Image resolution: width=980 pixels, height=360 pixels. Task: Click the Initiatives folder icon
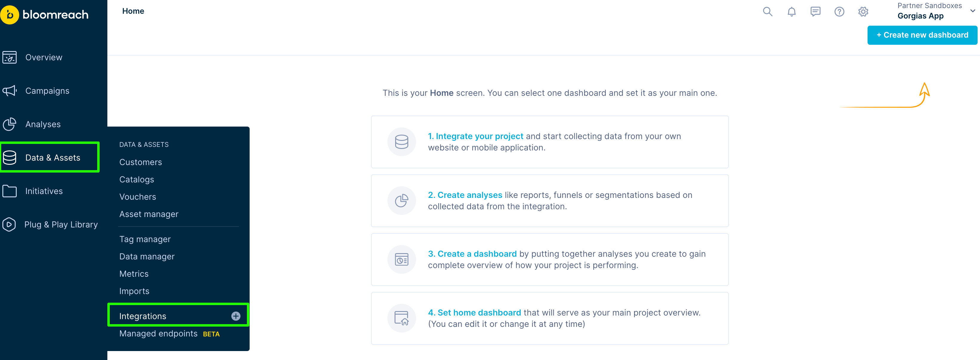10,191
